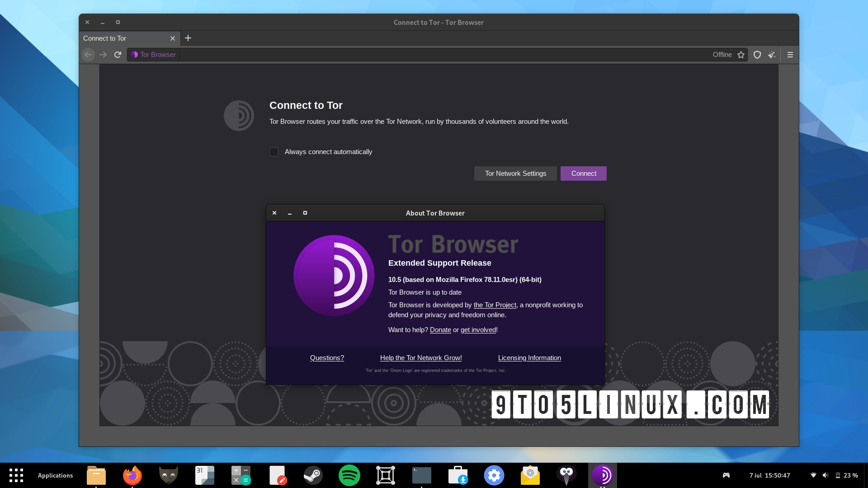The image size is (868, 488).
Task: Open Help the Tor Network Grow link
Action: pyautogui.click(x=421, y=357)
